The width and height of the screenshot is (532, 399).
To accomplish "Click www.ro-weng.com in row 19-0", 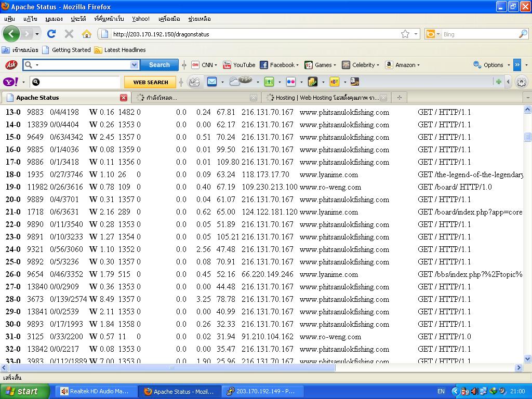I will coord(330,187).
